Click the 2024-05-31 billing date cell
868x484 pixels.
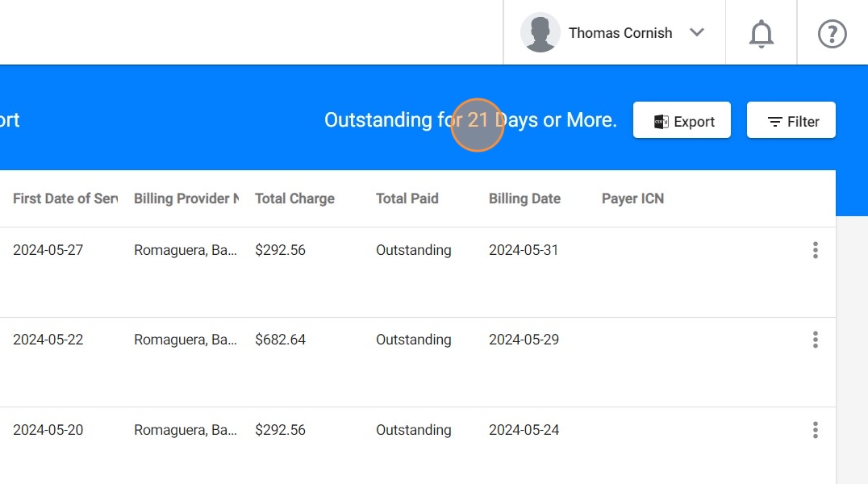pyautogui.click(x=524, y=250)
